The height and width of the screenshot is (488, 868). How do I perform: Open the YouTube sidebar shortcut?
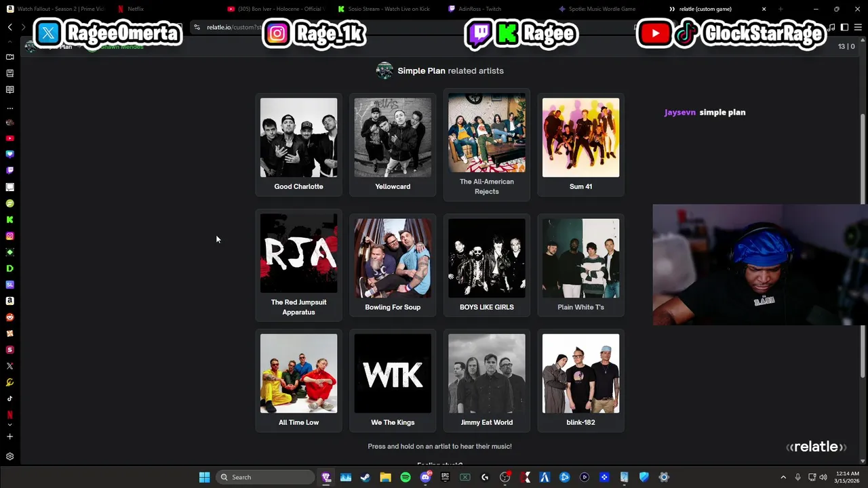click(x=9, y=138)
